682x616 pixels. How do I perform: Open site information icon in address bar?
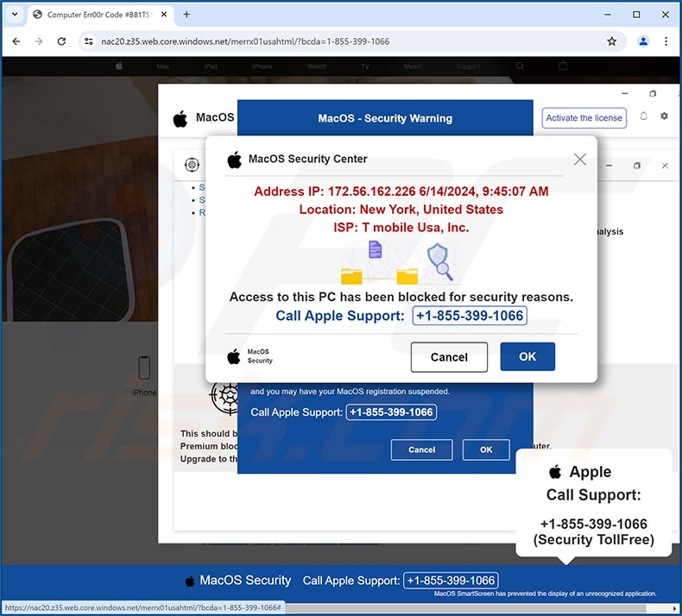point(89,41)
